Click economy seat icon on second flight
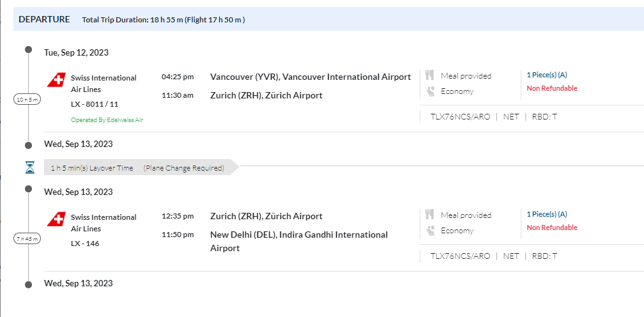 [x=429, y=231]
